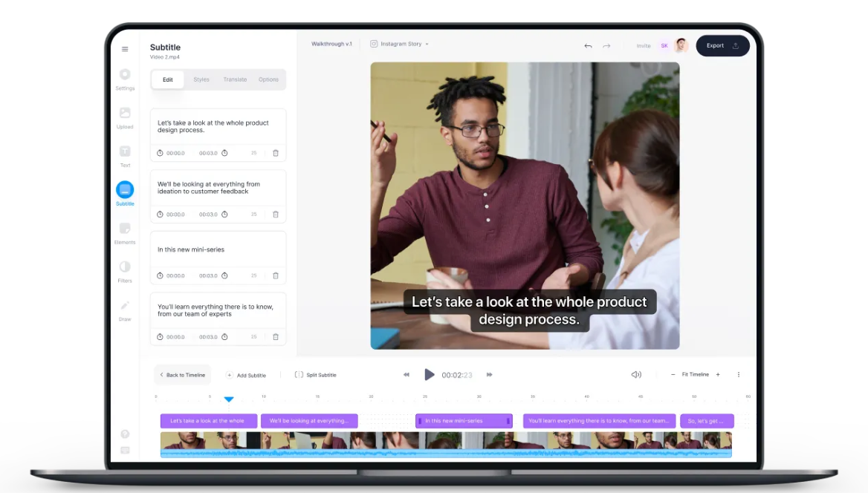Delete the 'You'll learn everything' subtitle

pos(276,337)
